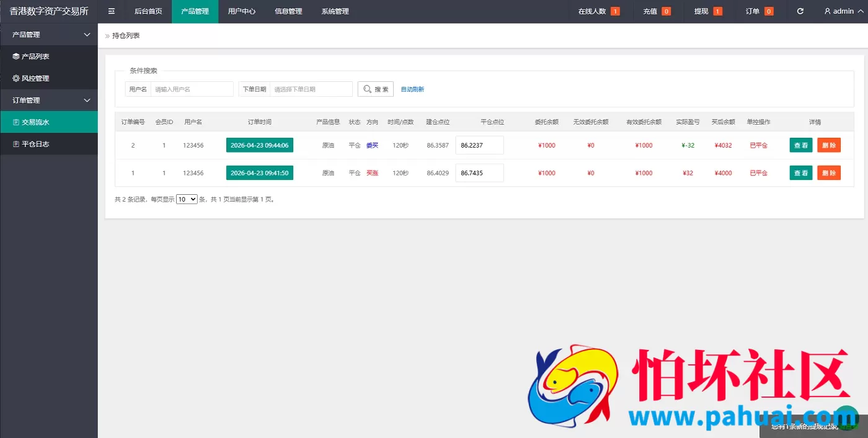
Task: Click the 自动刷新 link
Action: (412, 89)
